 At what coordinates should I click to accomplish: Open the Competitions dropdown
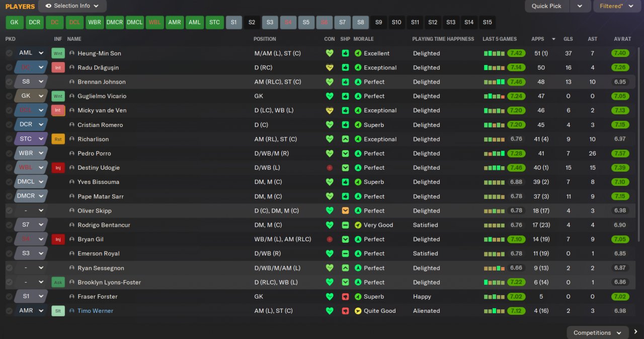click(598, 332)
